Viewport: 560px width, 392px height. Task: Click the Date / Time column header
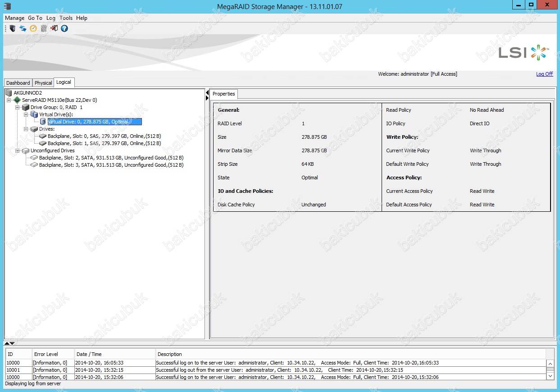coord(114,354)
